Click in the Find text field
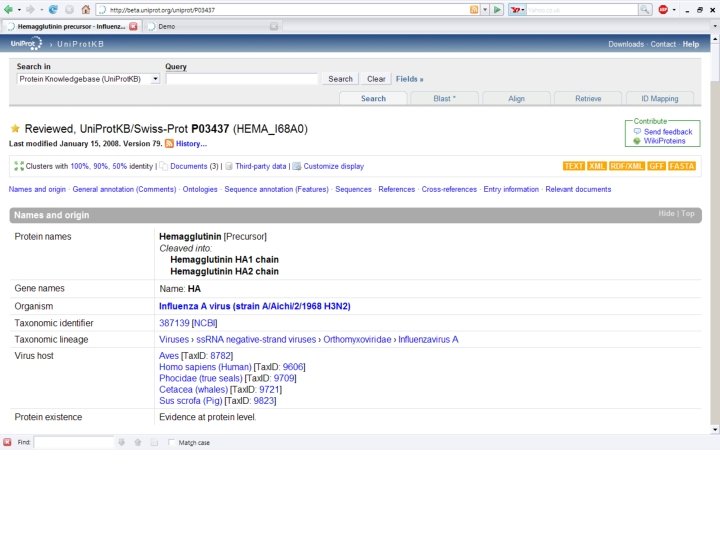This screenshot has width=720, height=540. coord(73,442)
